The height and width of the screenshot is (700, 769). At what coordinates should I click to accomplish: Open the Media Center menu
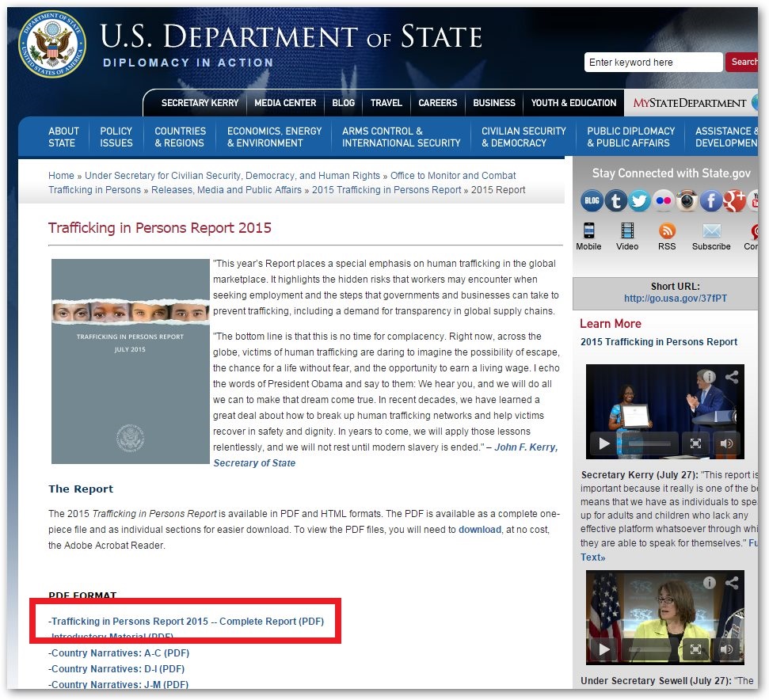285,103
